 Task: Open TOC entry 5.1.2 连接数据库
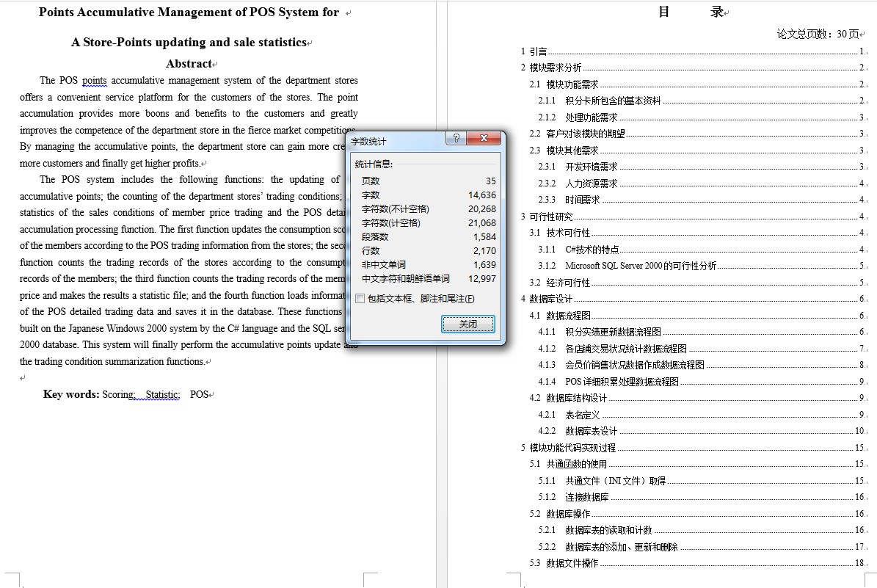(x=702, y=497)
